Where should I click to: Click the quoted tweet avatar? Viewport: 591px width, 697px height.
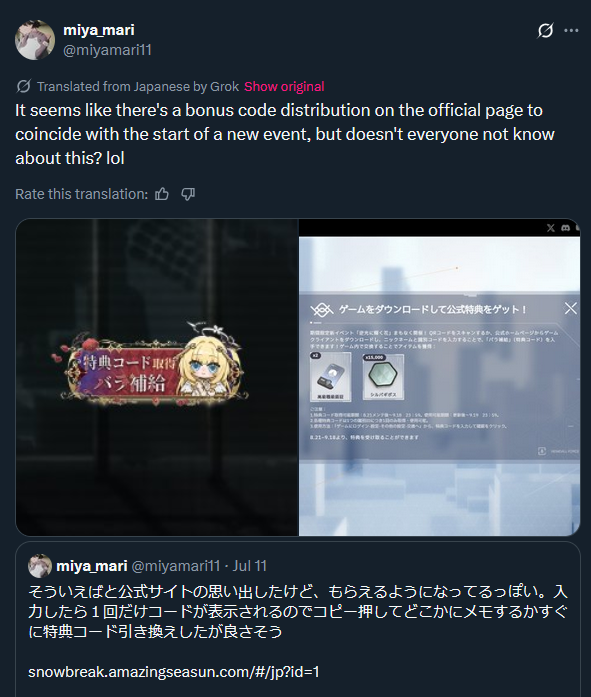tap(40, 565)
